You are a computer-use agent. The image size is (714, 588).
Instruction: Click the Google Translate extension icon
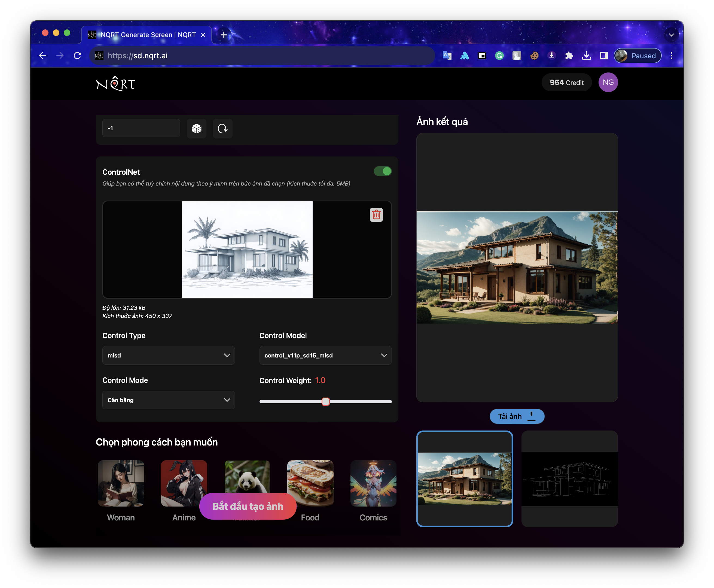447,56
